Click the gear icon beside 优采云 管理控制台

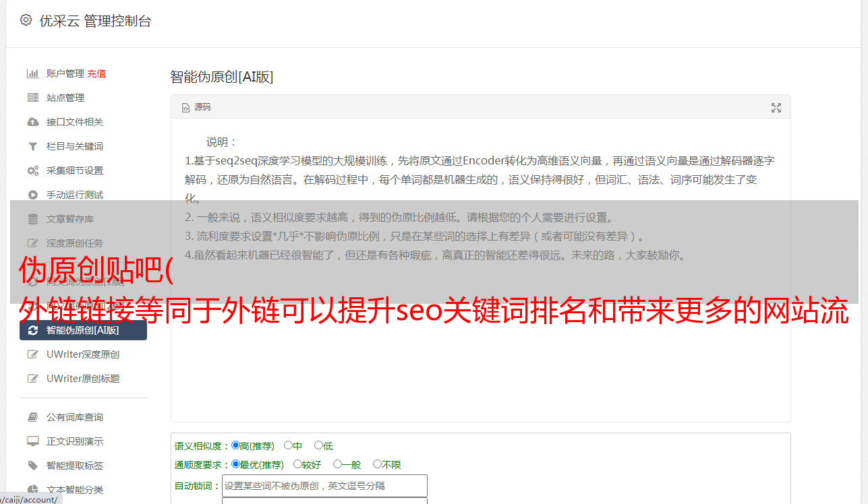click(26, 20)
